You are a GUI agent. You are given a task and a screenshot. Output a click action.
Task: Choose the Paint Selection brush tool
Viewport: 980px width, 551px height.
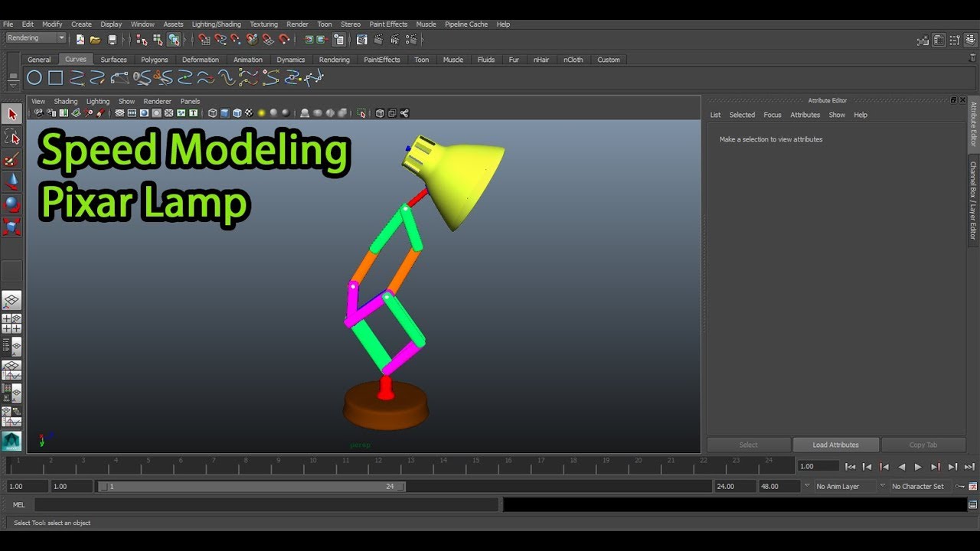tap(11, 159)
